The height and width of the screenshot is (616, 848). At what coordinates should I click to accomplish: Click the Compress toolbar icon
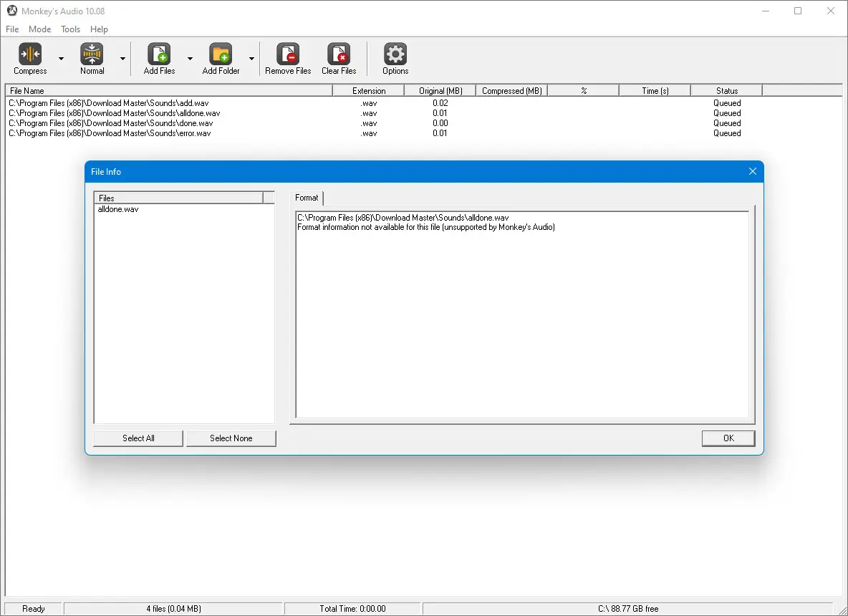[30, 54]
